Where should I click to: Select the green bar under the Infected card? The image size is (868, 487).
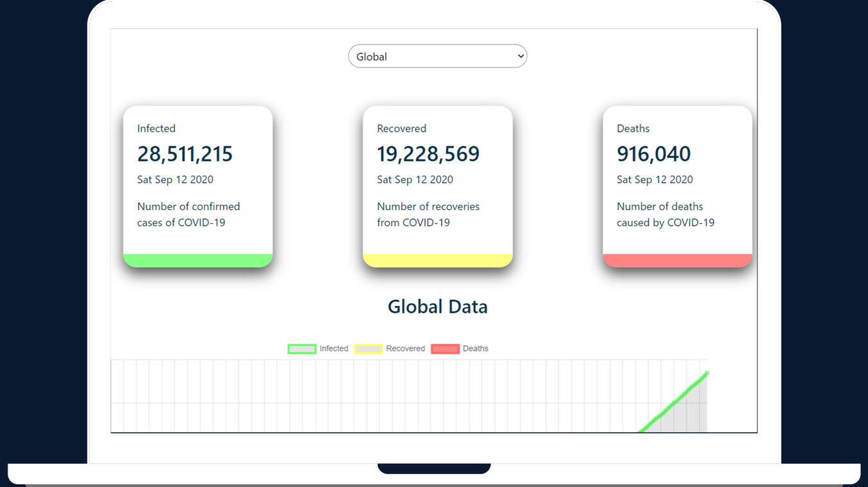click(197, 260)
